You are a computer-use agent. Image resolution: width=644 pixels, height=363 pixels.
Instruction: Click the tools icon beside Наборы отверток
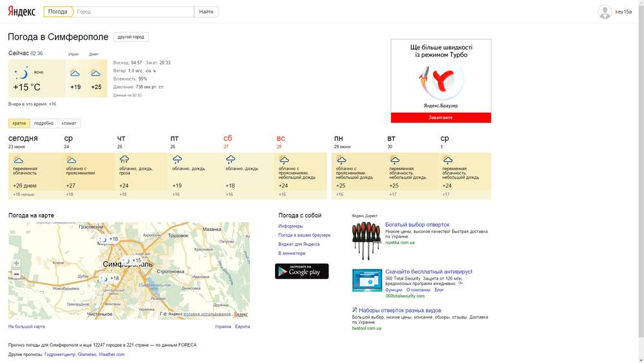point(355,309)
